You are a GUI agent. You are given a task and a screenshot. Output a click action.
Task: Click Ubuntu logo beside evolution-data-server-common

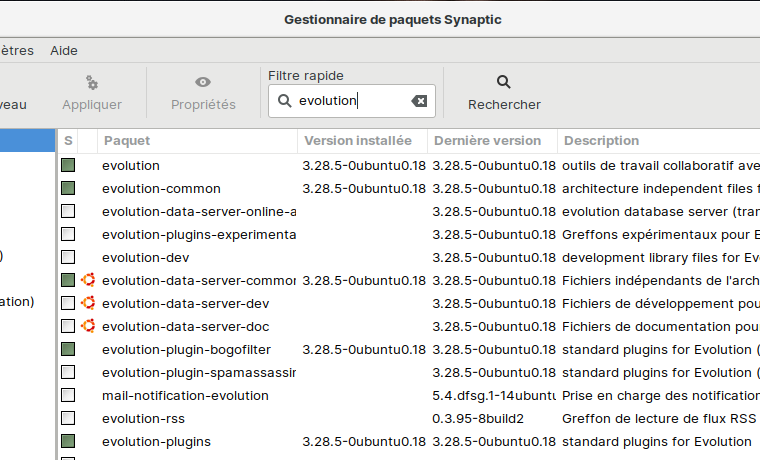click(88, 280)
